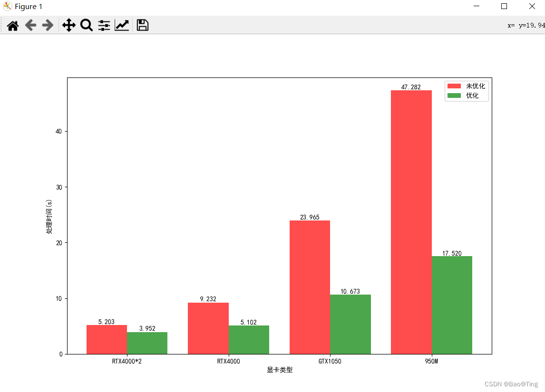Click the green 优化 legend swatch

[x=454, y=96]
